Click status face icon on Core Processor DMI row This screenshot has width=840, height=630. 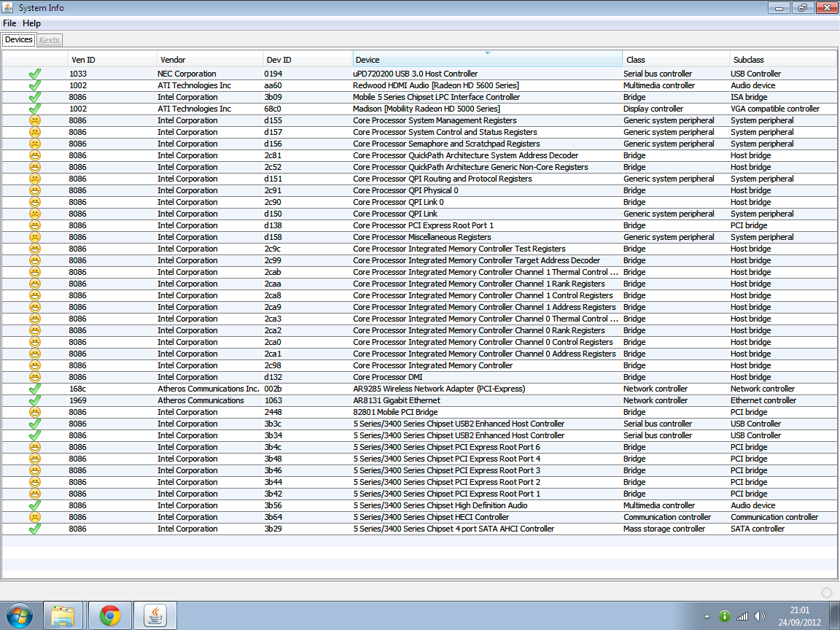click(x=34, y=377)
